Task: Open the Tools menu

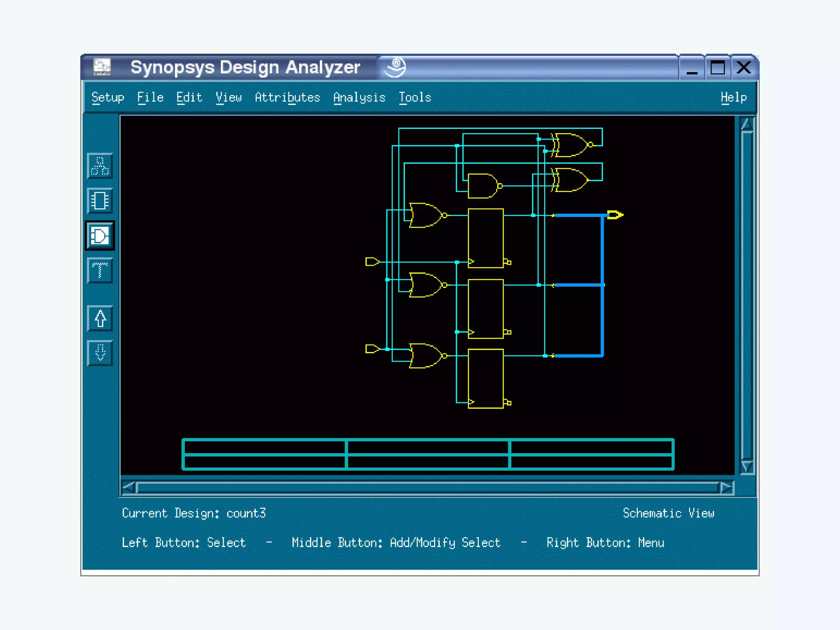Action: (x=415, y=98)
